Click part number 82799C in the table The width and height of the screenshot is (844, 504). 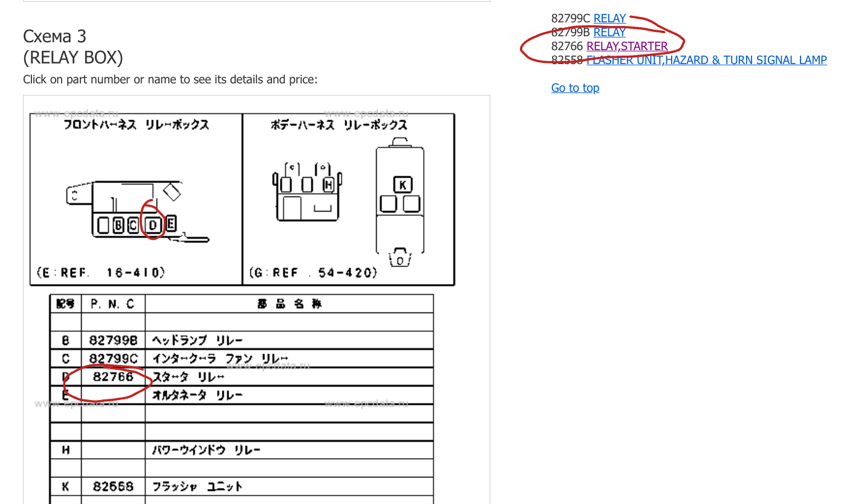(x=113, y=358)
